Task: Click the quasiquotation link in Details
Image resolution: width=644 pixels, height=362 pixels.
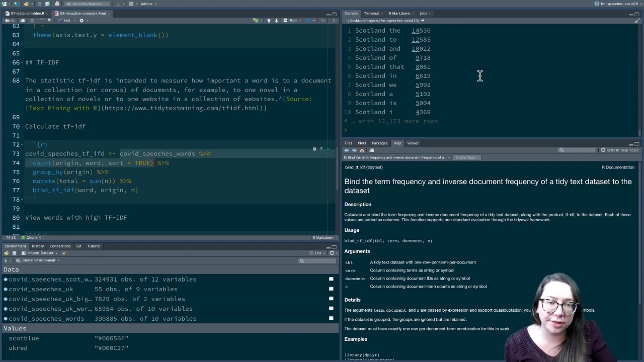Action: point(507,310)
